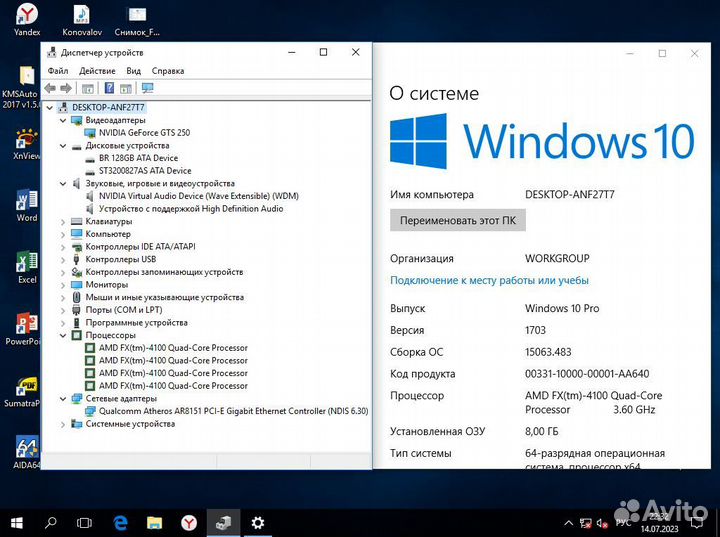Launch XnView from the desktop
Screen dimensions: 720x537
point(26,143)
